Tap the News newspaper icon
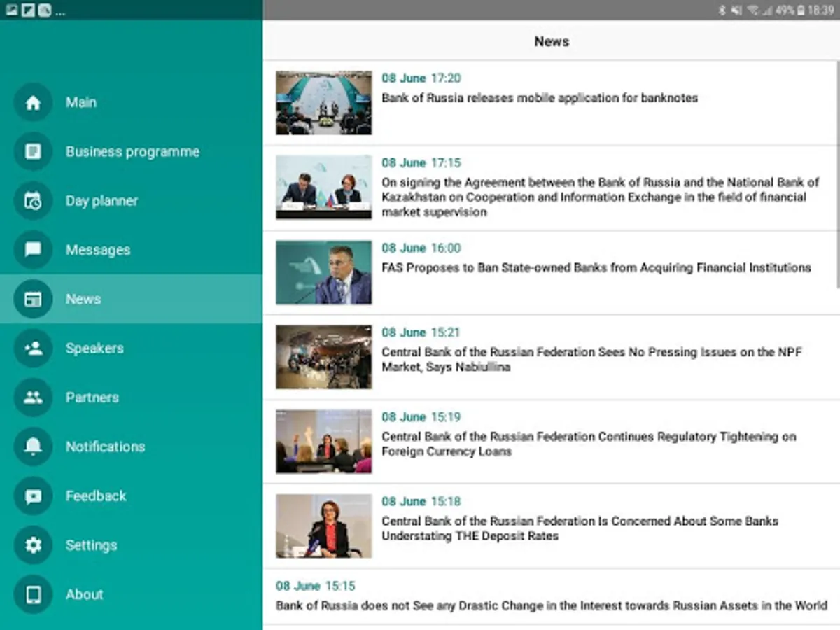Image resolution: width=840 pixels, height=630 pixels. [33, 299]
